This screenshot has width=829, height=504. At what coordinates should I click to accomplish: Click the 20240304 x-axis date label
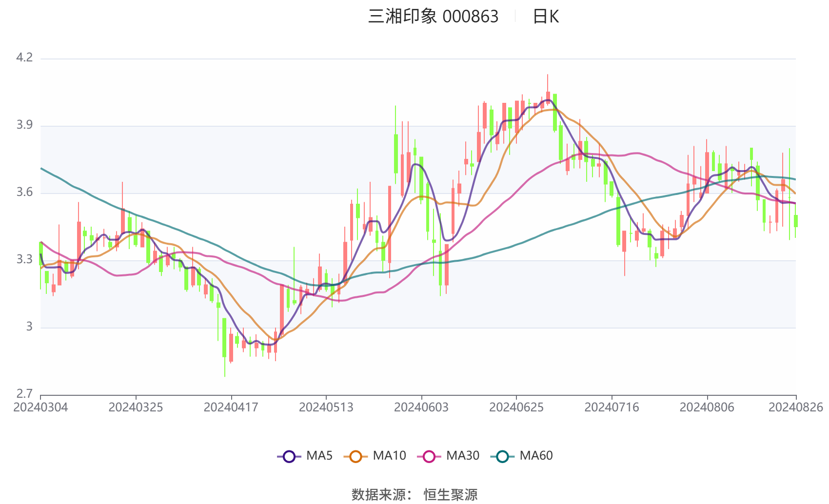tap(40, 407)
